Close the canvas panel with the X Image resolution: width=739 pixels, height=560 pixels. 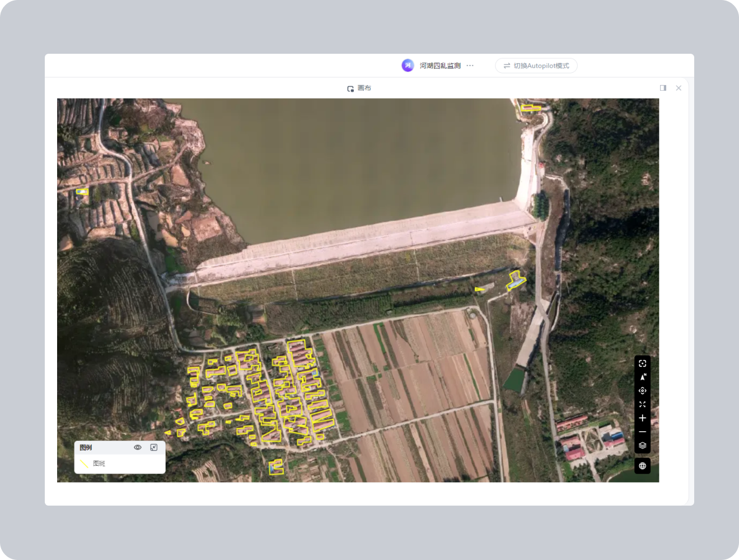pos(679,88)
